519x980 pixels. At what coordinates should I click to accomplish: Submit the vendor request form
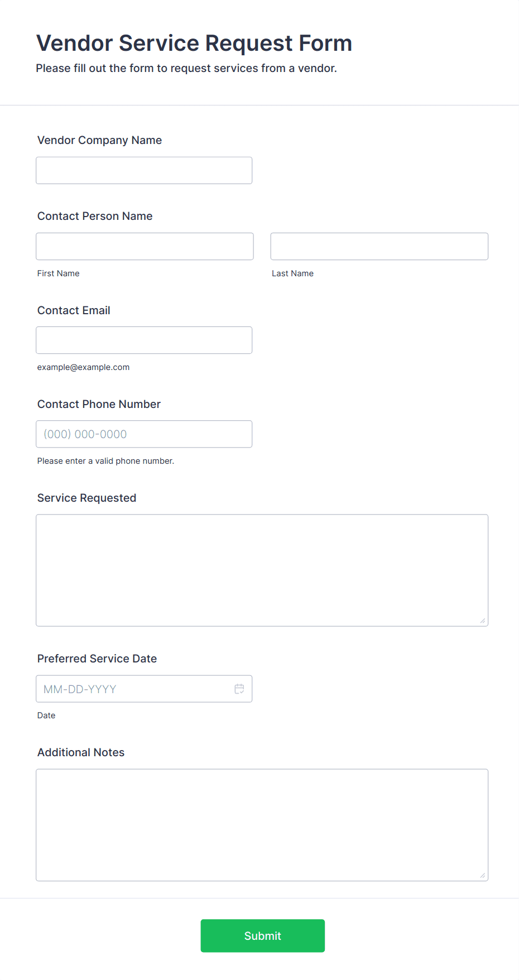point(263,935)
